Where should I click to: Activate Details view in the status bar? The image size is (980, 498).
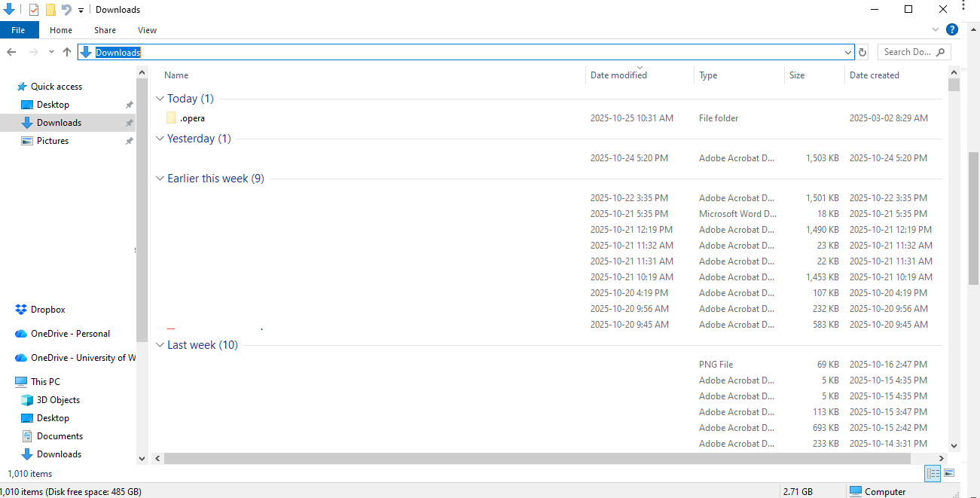tap(933, 473)
